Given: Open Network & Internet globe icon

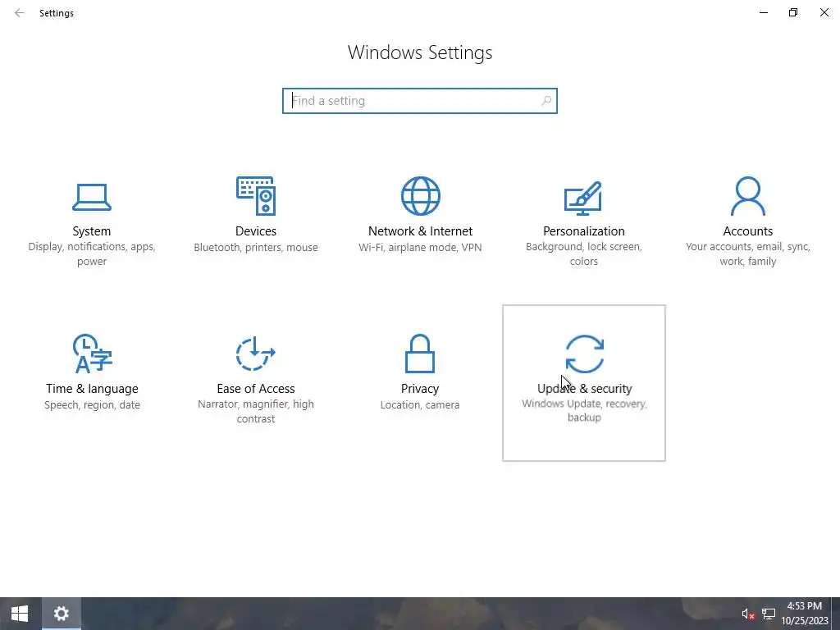Looking at the screenshot, I should [420, 195].
